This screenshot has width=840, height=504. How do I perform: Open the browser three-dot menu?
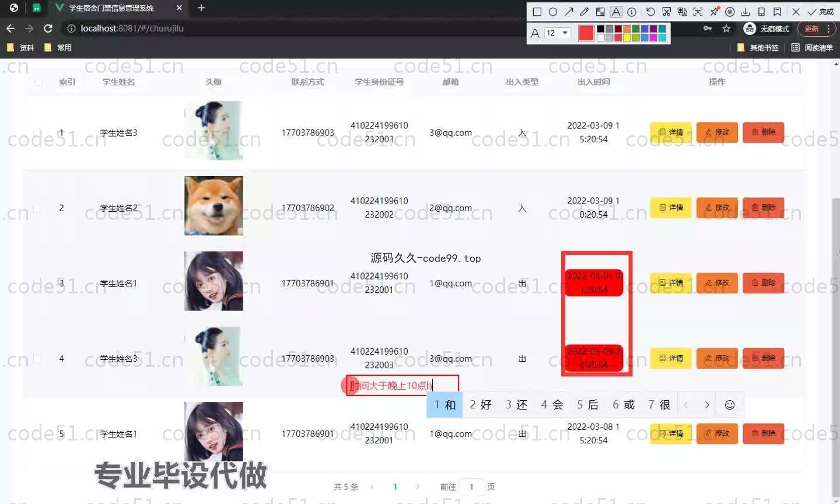point(829,29)
